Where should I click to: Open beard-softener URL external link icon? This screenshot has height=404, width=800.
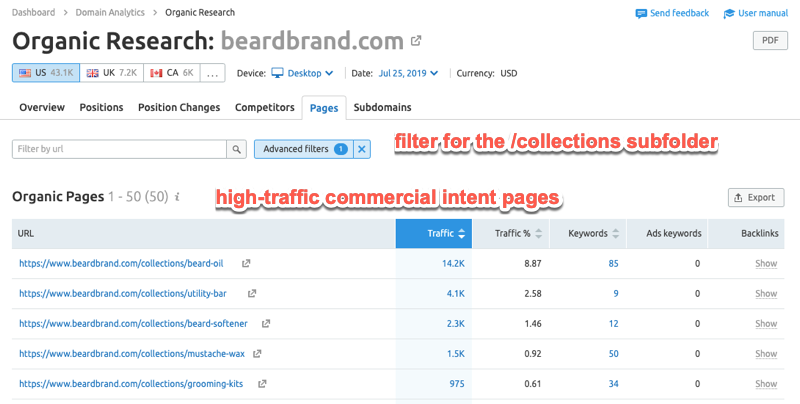coord(265,324)
